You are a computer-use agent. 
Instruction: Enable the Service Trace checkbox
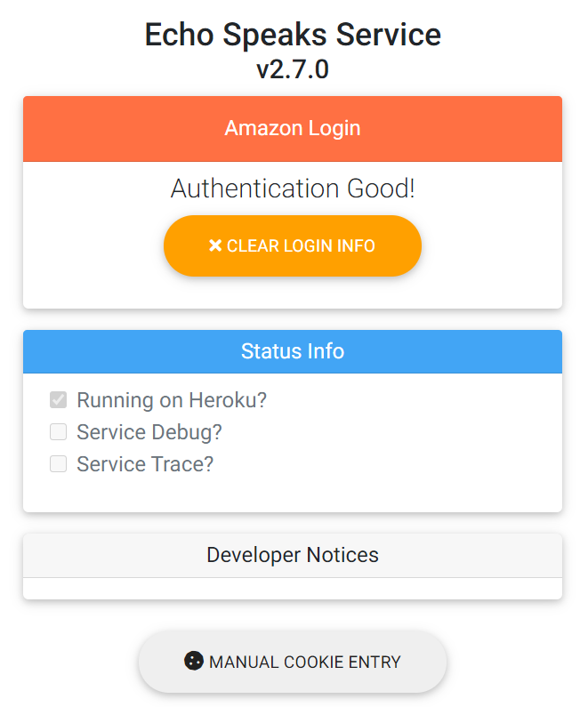pos(58,463)
